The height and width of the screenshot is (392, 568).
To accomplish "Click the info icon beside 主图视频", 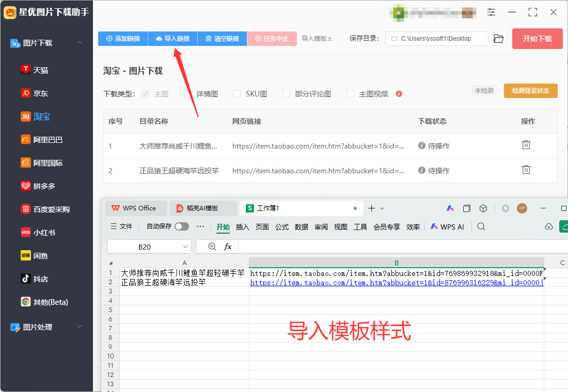I will pyautogui.click(x=399, y=94).
